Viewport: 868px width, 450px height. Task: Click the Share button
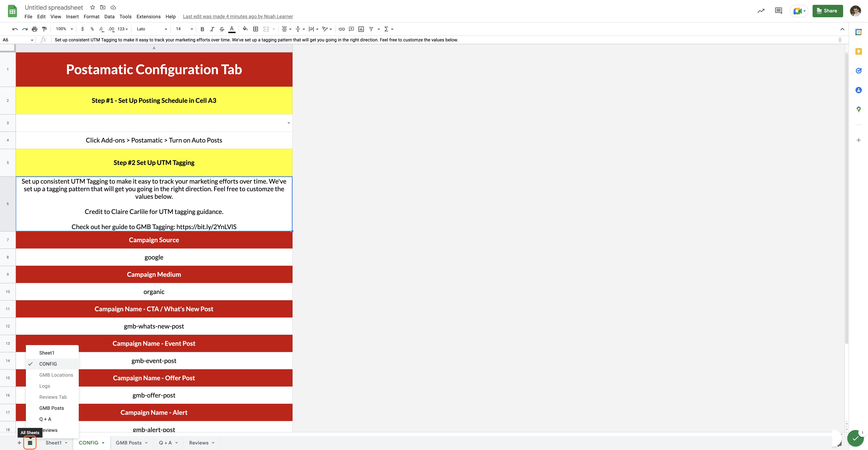[x=828, y=11]
